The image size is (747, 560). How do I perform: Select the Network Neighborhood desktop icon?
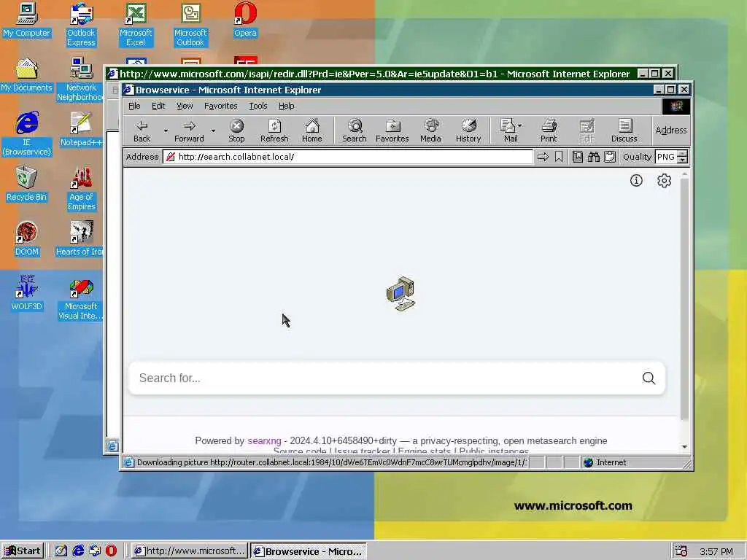(80, 79)
